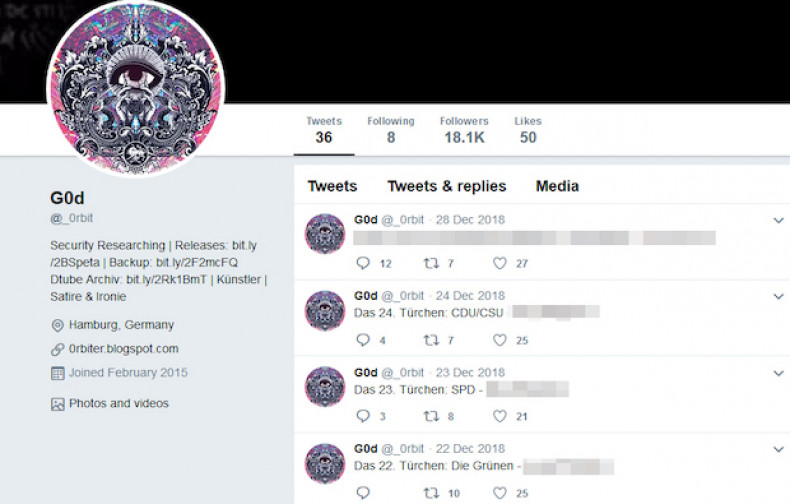
Task: Expand the options chevron on the 28 Dec tweet
Action: pyautogui.click(x=778, y=221)
